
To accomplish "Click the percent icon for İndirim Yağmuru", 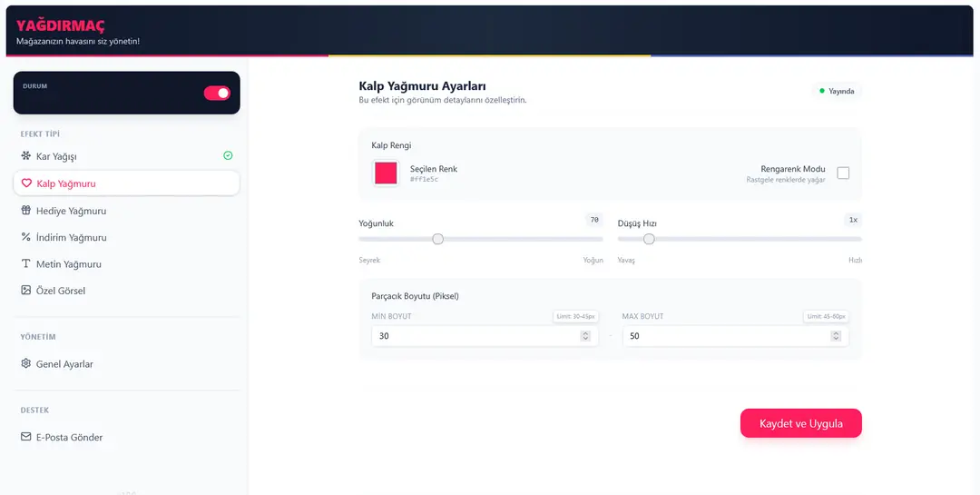I will 26,237.
